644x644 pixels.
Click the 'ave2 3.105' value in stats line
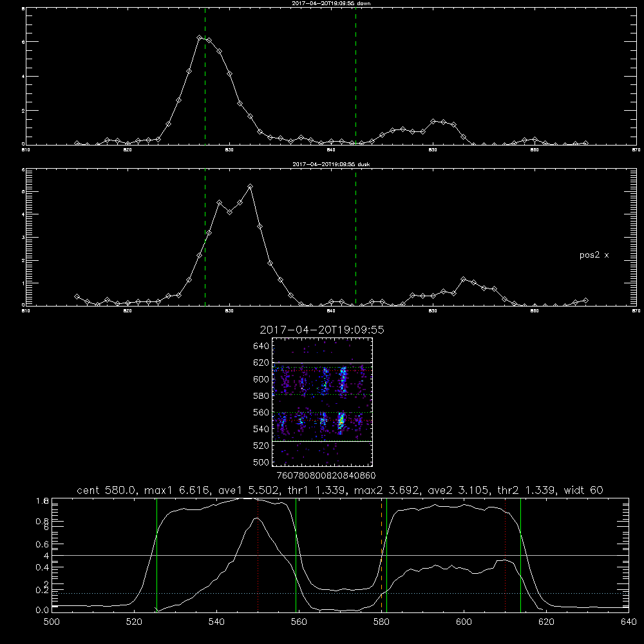(459, 490)
